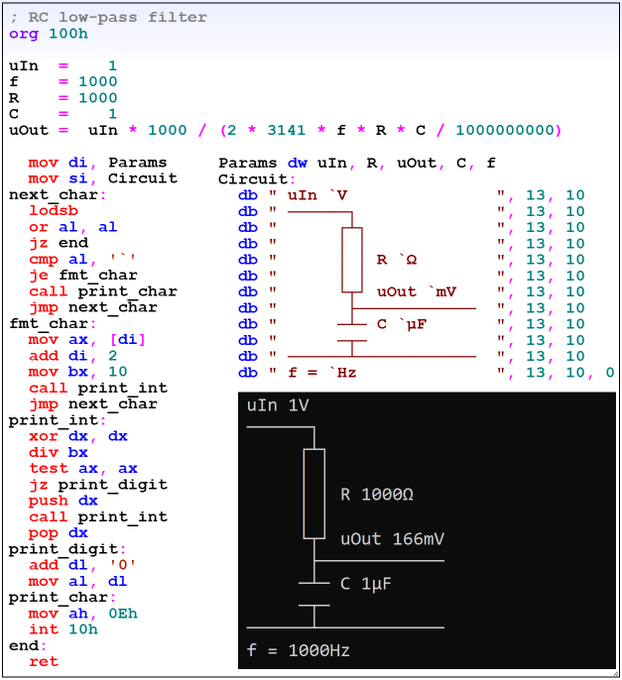The width and height of the screenshot is (622, 680).
Task: Click 'f = 1000Hz' in the console output
Action: (x=298, y=651)
